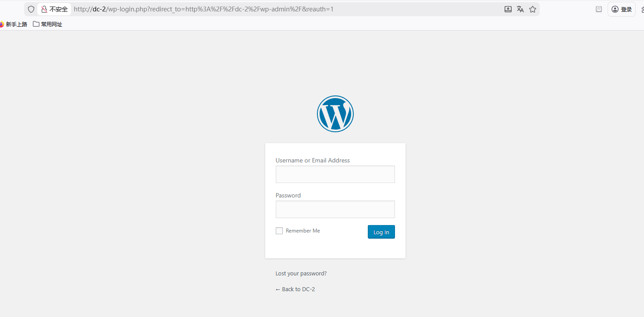This screenshot has height=317, width=644.
Task: Select the URL text in the address bar
Action: click(x=203, y=9)
